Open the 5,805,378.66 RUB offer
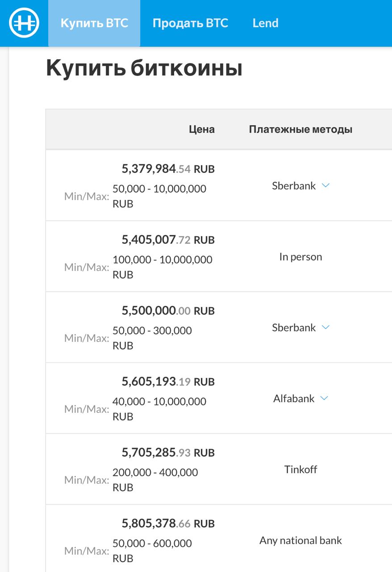Screen dimensions: 392x572 [168, 523]
